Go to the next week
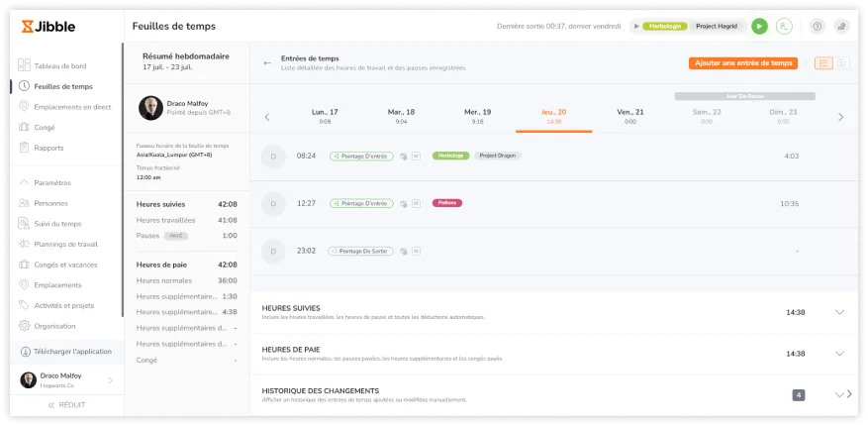 coord(841,117)
